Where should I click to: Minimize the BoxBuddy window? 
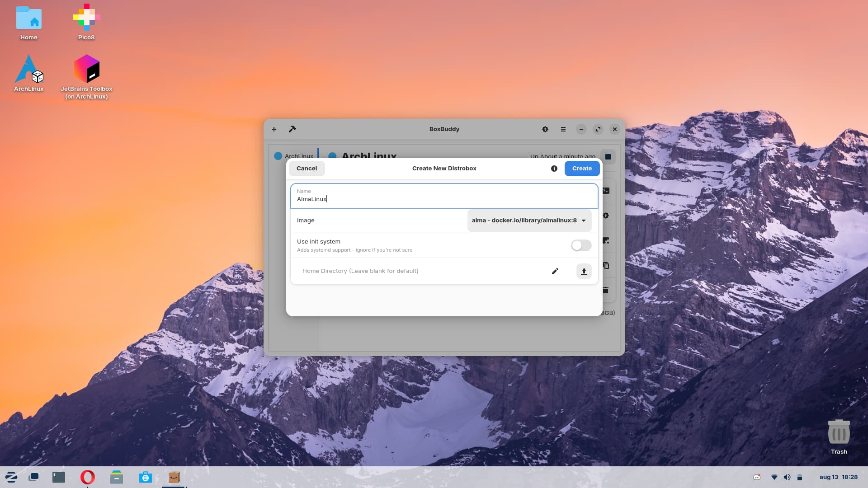[x=581, y=129]
